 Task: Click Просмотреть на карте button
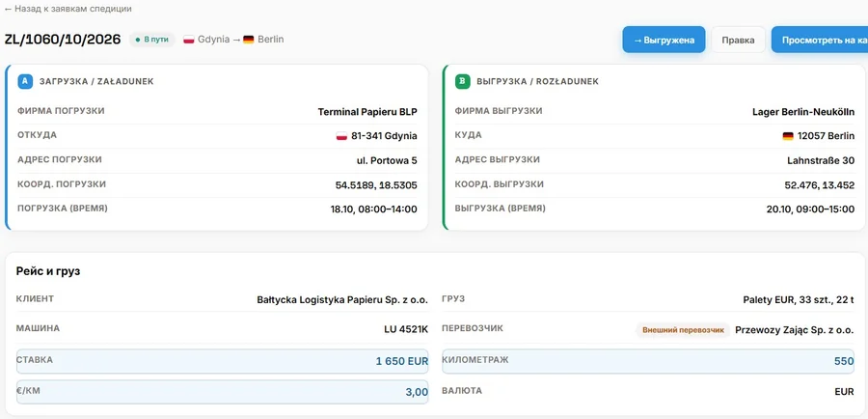click(x=820, y=40)
